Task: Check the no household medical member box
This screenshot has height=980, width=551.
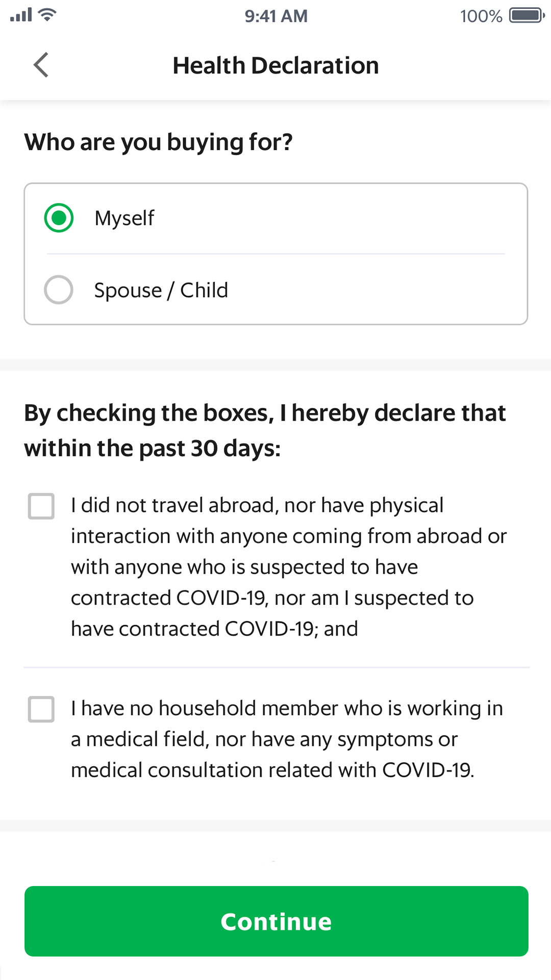Action: pos(41,709)
